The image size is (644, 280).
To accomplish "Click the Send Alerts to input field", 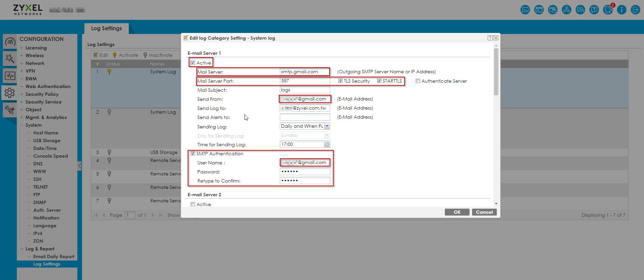I will [x=305, y=117].
